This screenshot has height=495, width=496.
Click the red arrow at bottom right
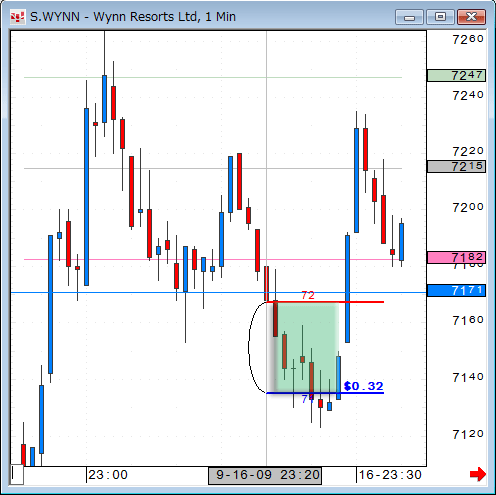[x=477, y=474]
